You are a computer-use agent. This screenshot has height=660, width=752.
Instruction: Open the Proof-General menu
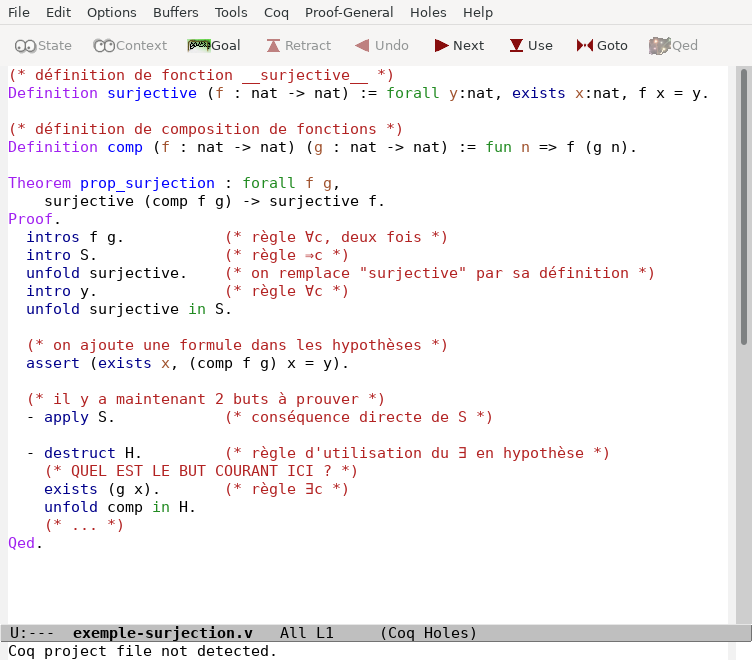click(349, 13)
